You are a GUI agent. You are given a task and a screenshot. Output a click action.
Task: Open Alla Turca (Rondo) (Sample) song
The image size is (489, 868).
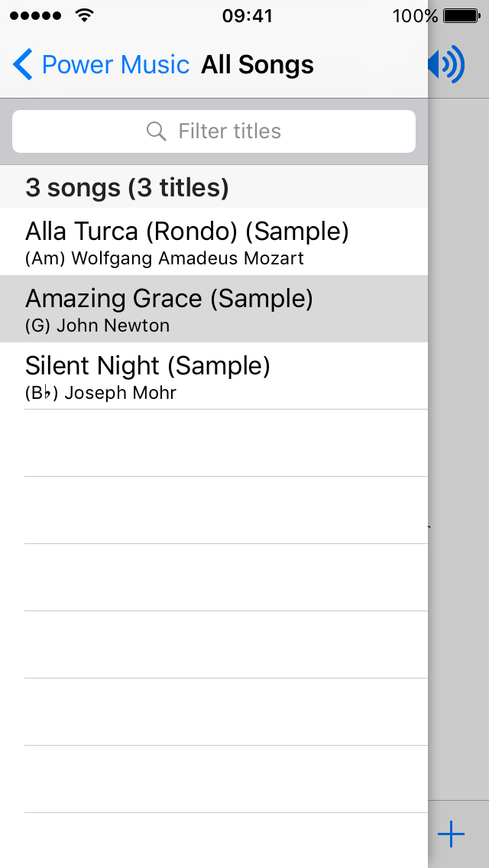[x=187, y=232]
